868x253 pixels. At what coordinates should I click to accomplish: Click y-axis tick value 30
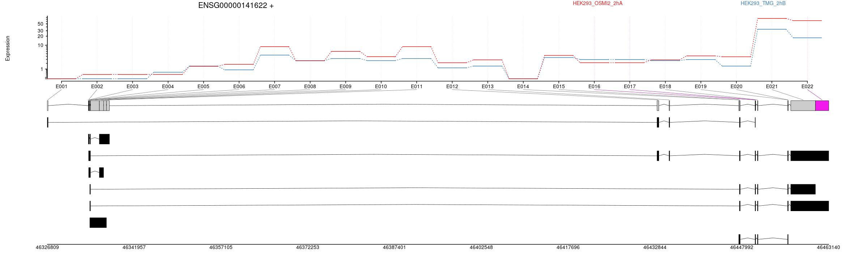(x=41, y=31)
